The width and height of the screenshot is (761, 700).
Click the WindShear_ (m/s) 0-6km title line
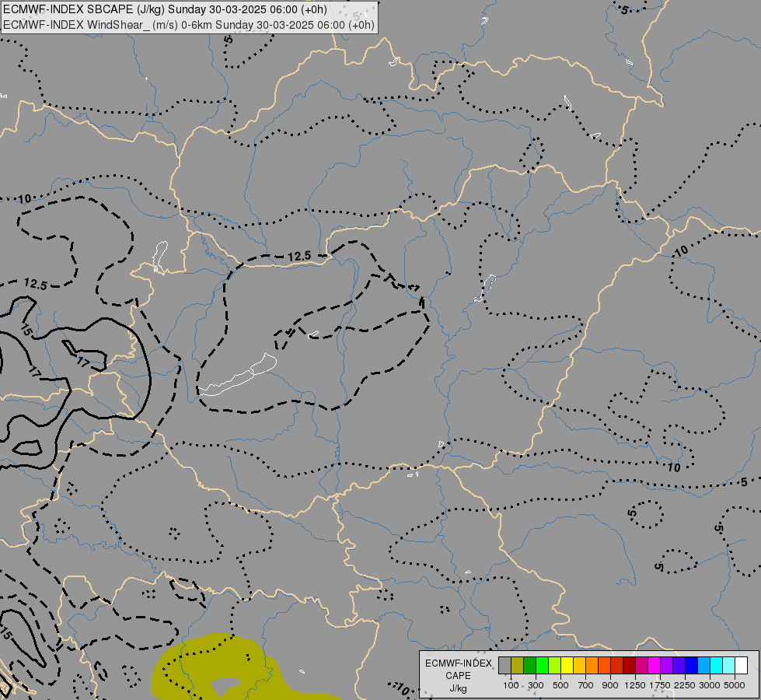(x=189, y=25)
